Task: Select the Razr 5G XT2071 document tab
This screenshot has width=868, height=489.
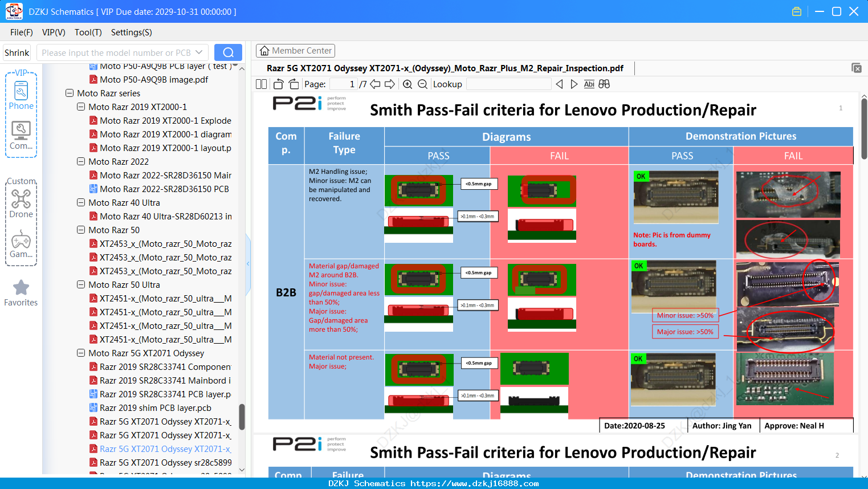Action: 445,68
